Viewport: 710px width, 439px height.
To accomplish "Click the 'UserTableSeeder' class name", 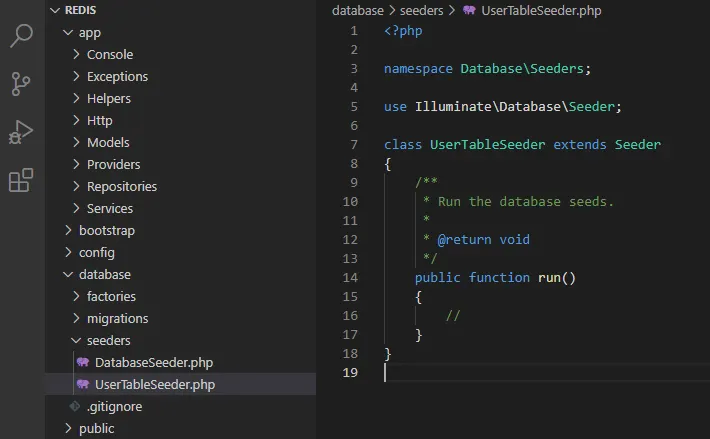I will pyautogui.click(x=488, y=145).
